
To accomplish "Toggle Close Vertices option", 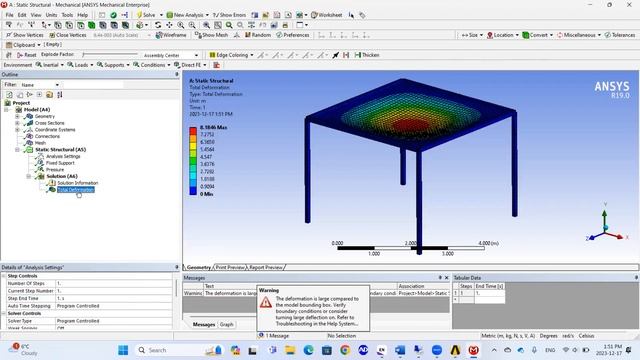I will pyautogui.click(x=68, y=35).
